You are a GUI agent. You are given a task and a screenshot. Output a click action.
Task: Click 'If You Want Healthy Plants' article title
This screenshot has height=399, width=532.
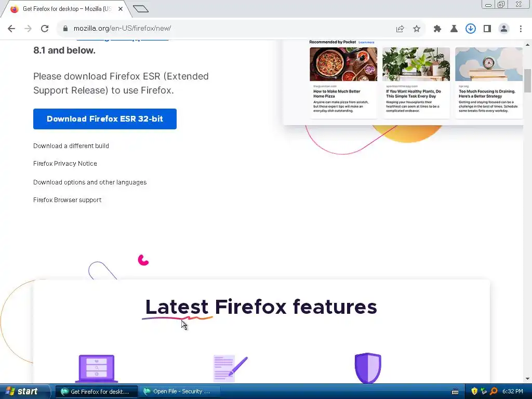tap(413, 94)
